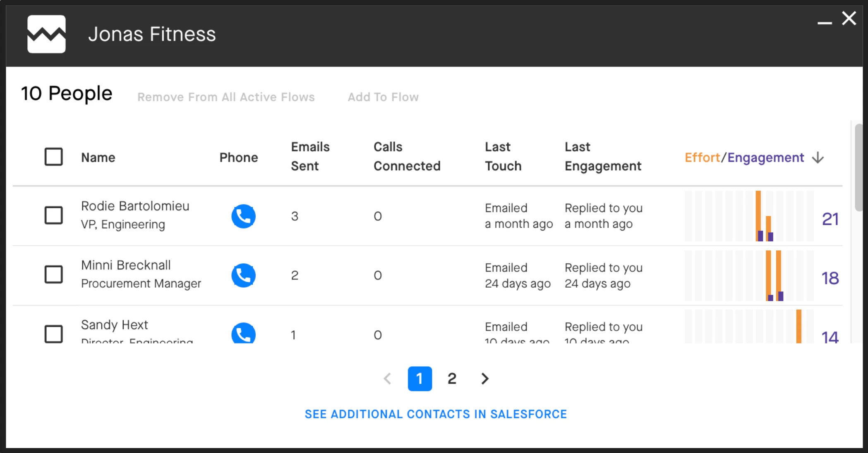Screen dimensions: 868x453
Task: Click Rodie Bartolomieu's effort engagement bar chart
Action: (749, 216)
